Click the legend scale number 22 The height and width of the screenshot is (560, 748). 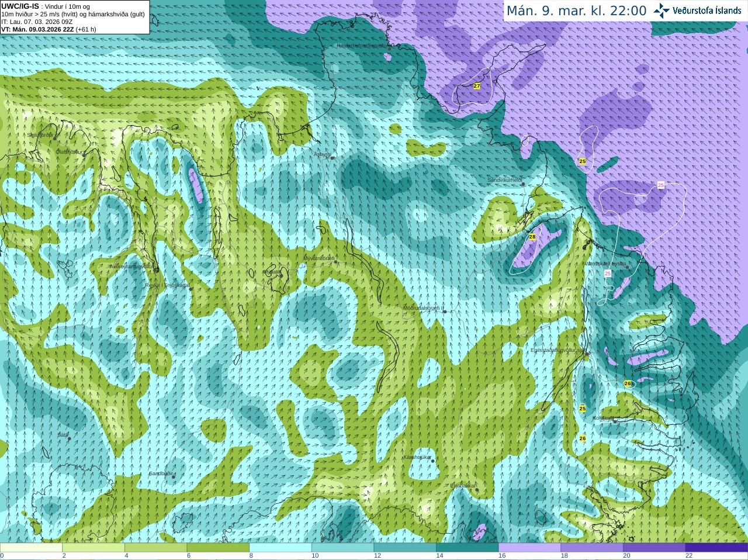pyautogui.click(x=689, y=556)
